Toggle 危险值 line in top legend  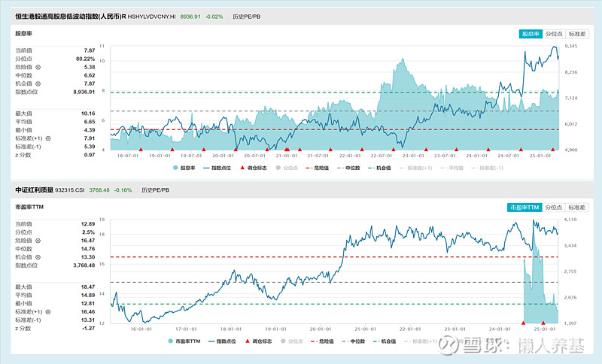[317, 168]
